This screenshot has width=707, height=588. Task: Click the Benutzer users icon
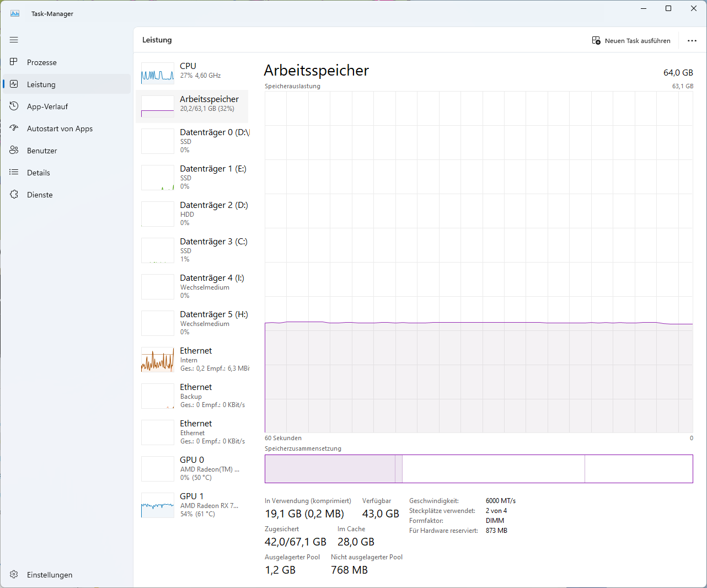(14, 150)
